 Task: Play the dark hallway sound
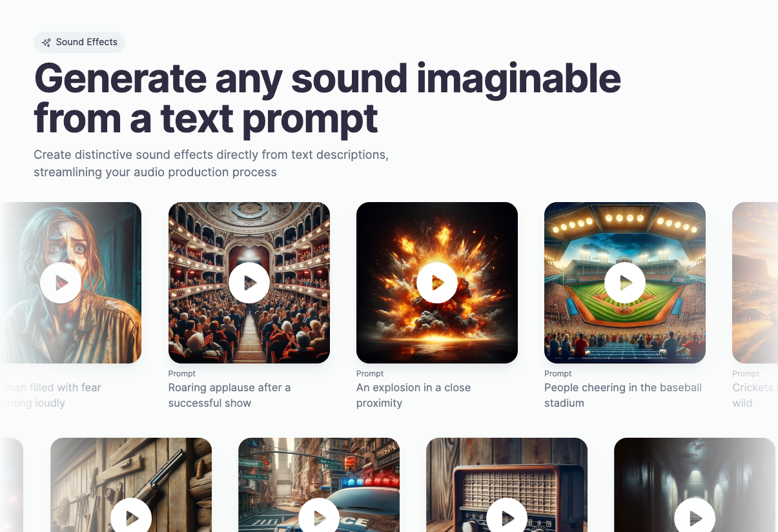pyautogui.click(x=695, y=518)
